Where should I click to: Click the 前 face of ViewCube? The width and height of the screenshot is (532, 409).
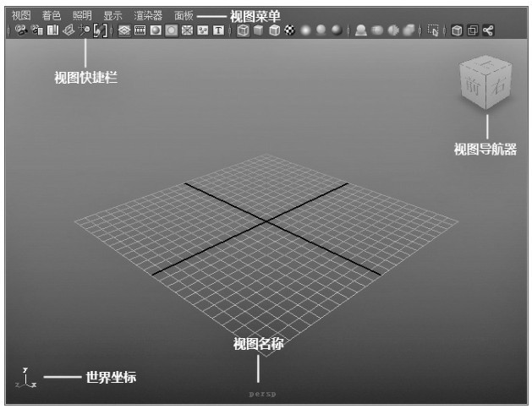coord(473,86)
